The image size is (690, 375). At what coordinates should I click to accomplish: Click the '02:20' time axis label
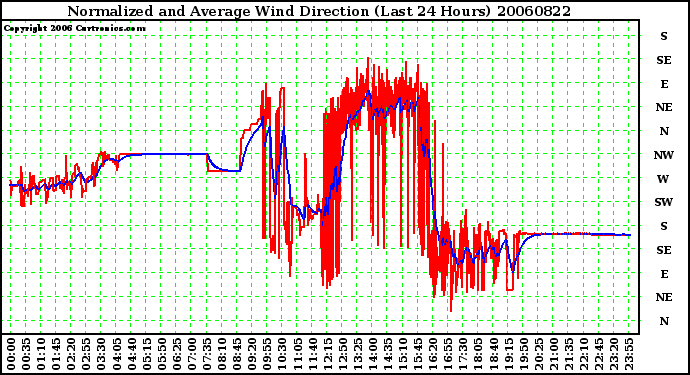coord(71,354)
